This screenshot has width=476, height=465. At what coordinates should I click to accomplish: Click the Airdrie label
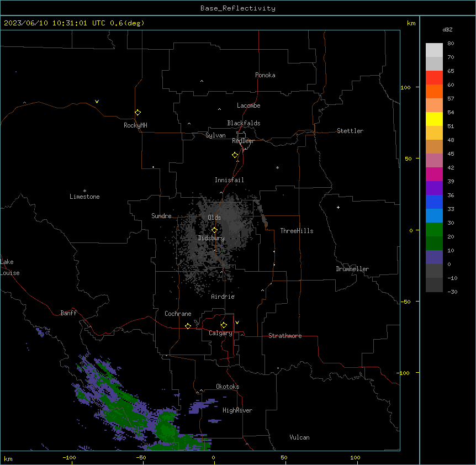[223, 297]
